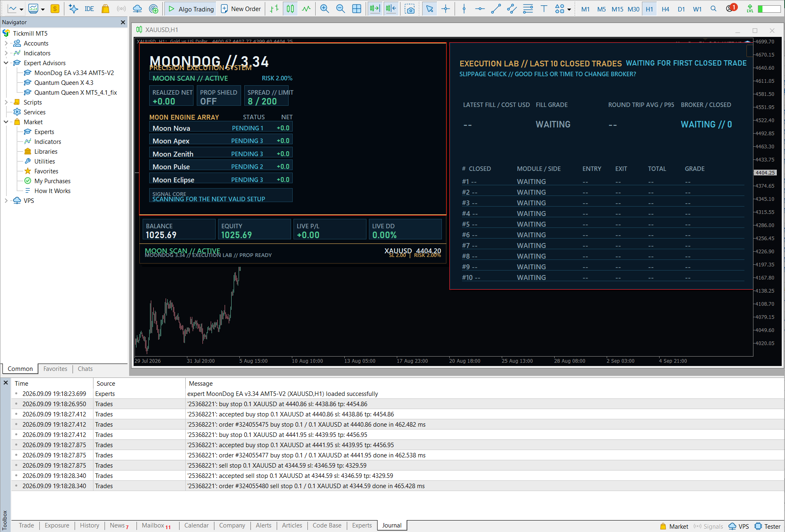Open the shapes tool dropdown arrow
This screenshot has height=532, width=785.
point(569,9)
